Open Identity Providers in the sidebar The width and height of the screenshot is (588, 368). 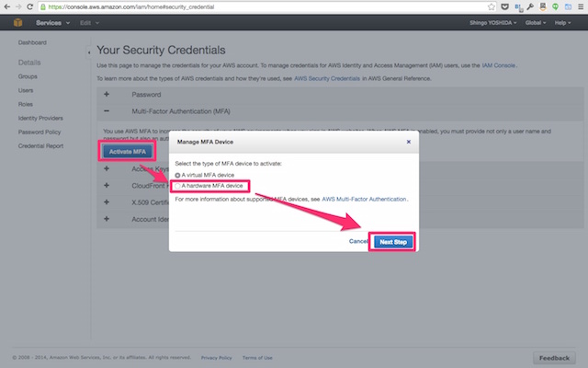click(x=40, y=118)
